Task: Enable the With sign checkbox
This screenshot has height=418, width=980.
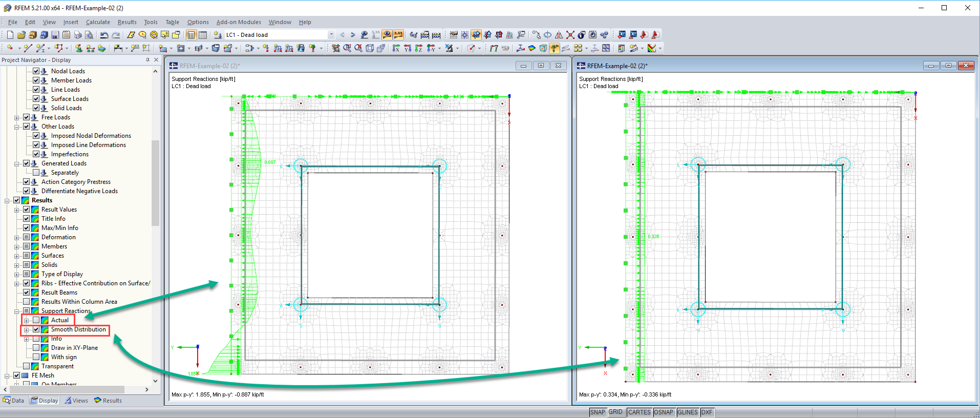Action: (36, 357)
